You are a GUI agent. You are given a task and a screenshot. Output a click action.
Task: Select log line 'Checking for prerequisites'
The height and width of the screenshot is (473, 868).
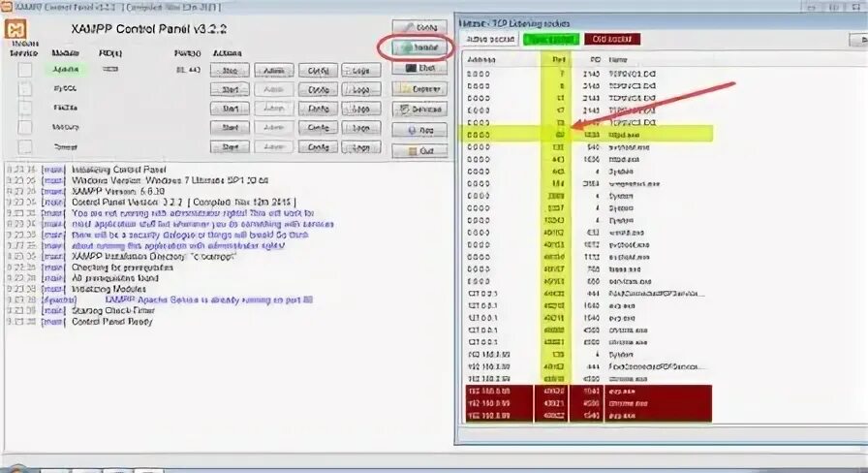click(122, 268)
